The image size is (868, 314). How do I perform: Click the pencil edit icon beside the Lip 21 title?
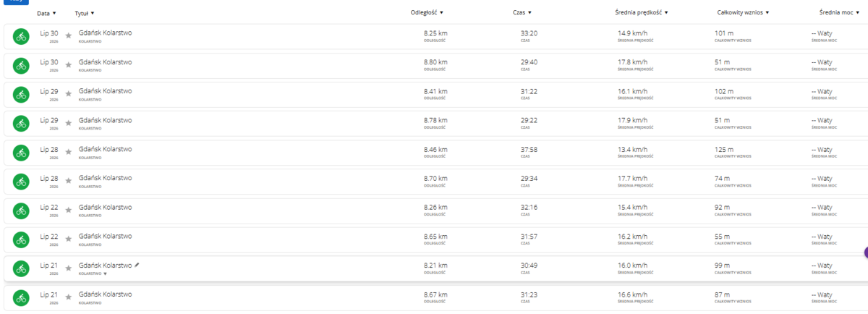[x=137, y=265]
